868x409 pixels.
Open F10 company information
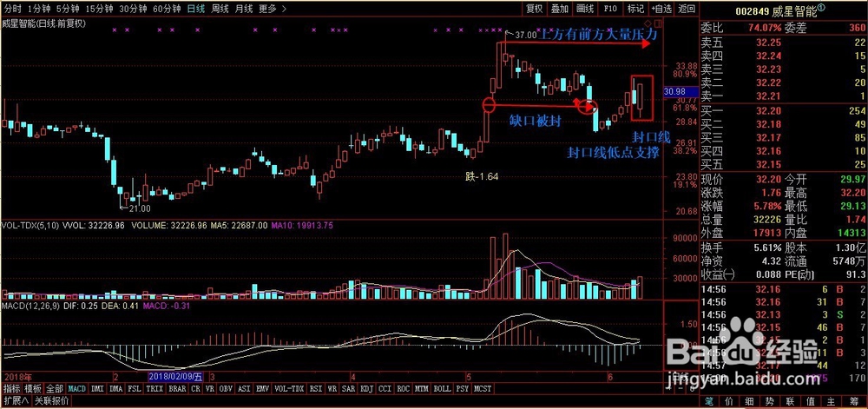coord(610,9)
